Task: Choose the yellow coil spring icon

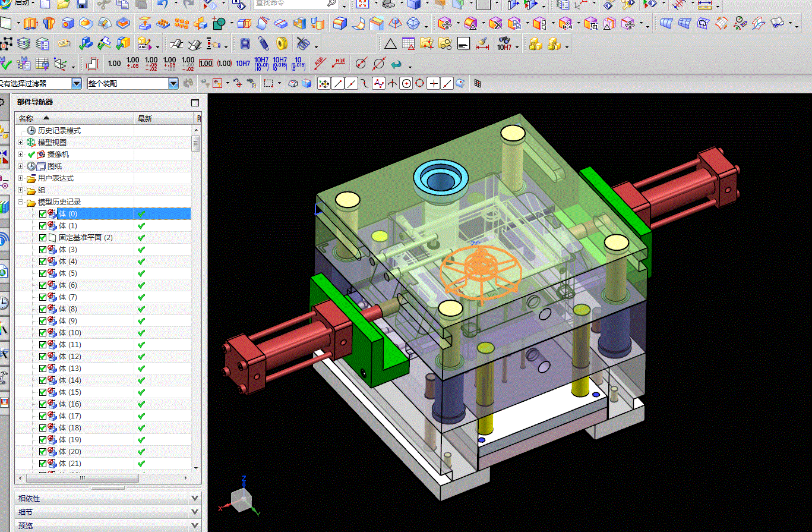Action: tap(283, 44)
